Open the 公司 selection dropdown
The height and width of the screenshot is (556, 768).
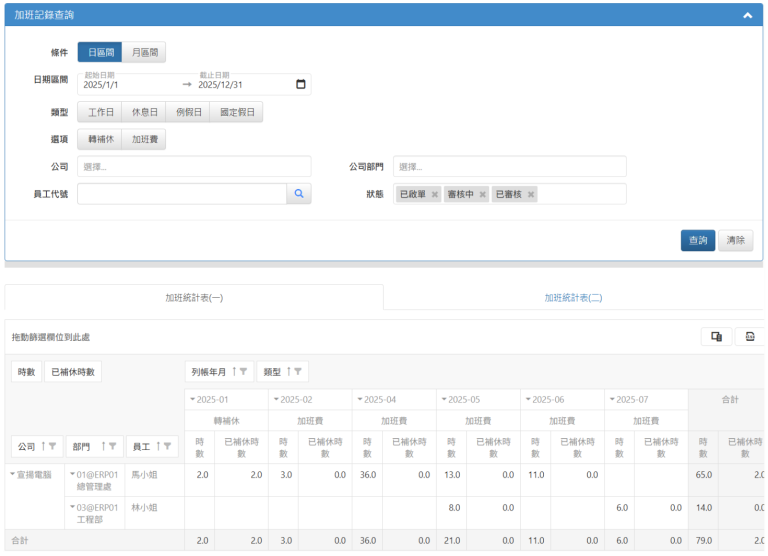pyautogui.click(x=194, y=167)
